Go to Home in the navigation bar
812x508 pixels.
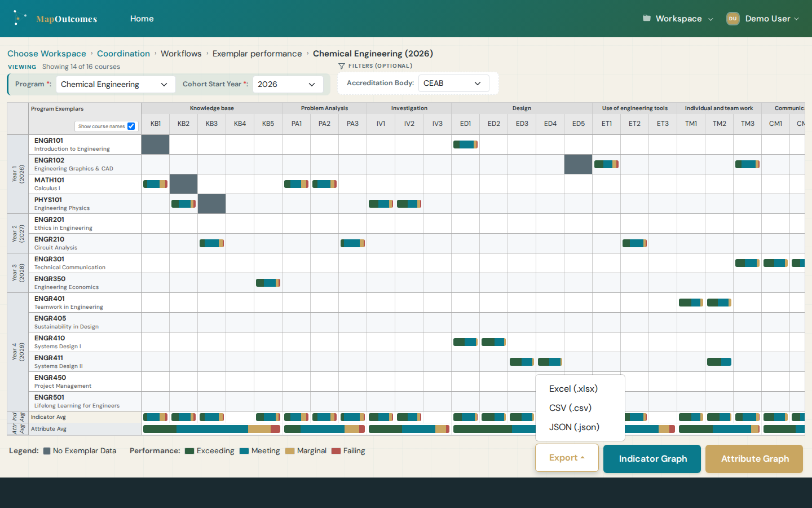pos(142,19)
